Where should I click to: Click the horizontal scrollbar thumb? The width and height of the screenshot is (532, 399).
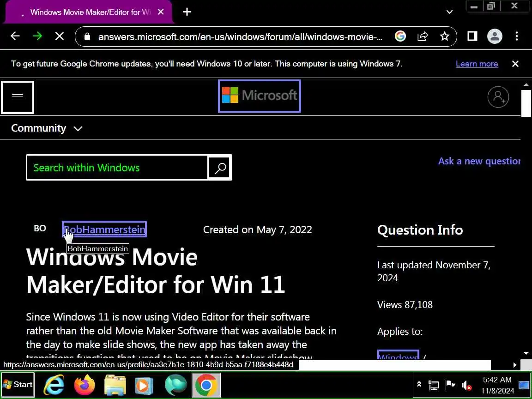394,365
